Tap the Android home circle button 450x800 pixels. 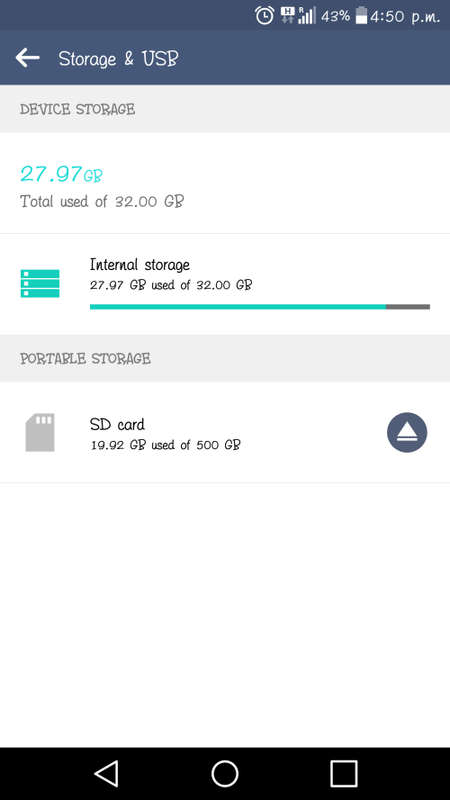pos(225,773)
